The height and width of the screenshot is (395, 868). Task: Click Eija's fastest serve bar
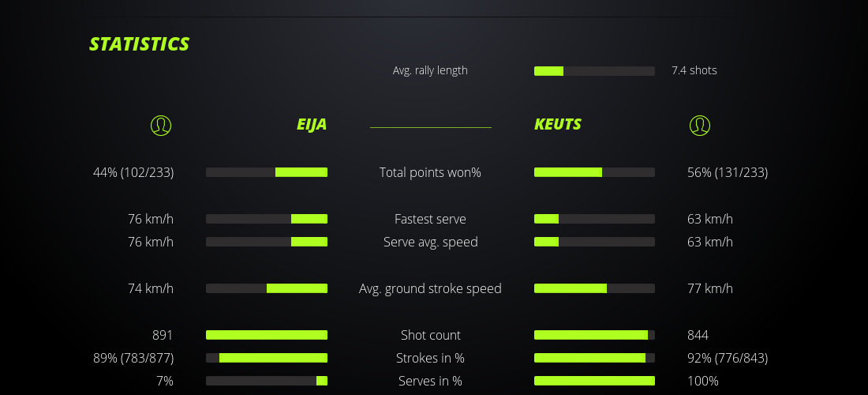(267, 219)
